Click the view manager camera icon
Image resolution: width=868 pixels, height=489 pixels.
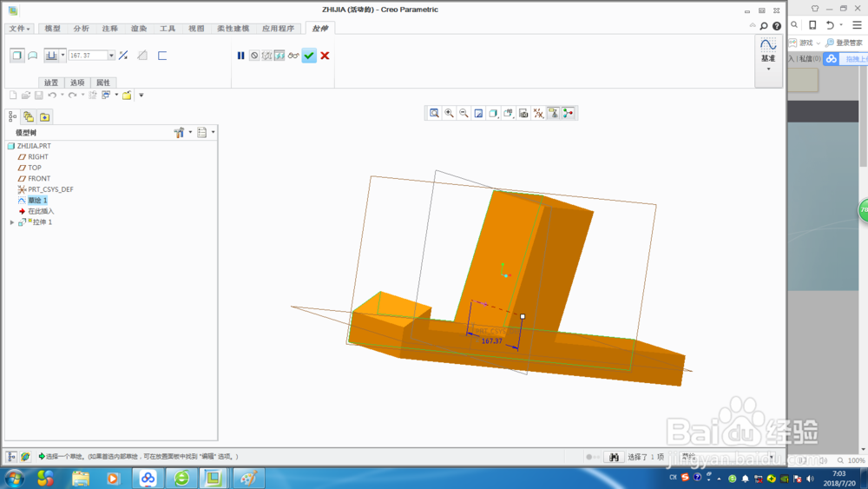523,113
